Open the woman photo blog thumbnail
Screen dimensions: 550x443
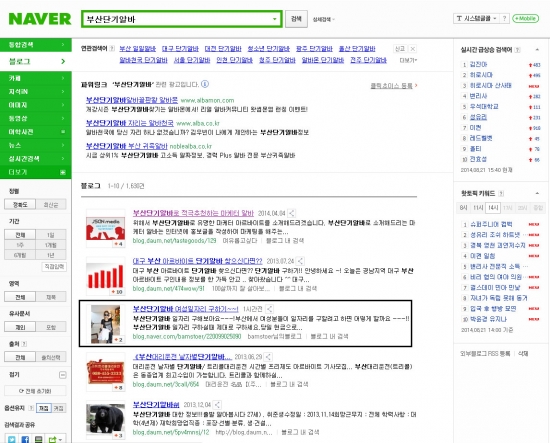[105, 324]
